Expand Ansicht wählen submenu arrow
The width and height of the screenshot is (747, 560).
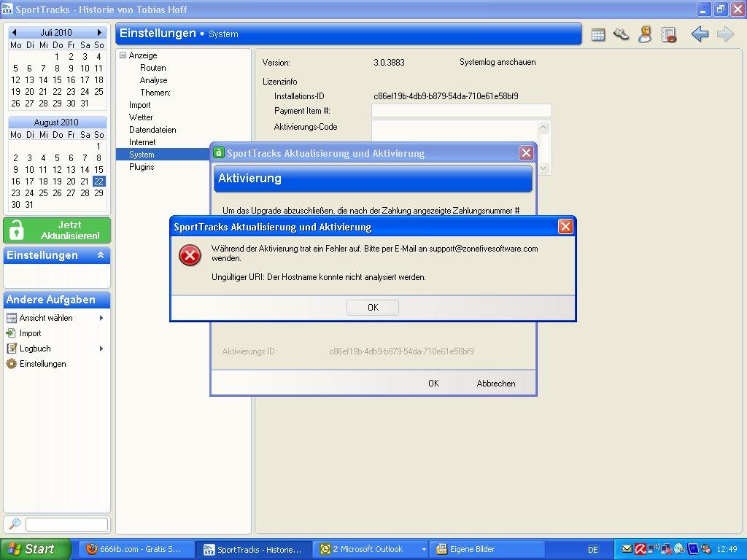pos(101,318)
